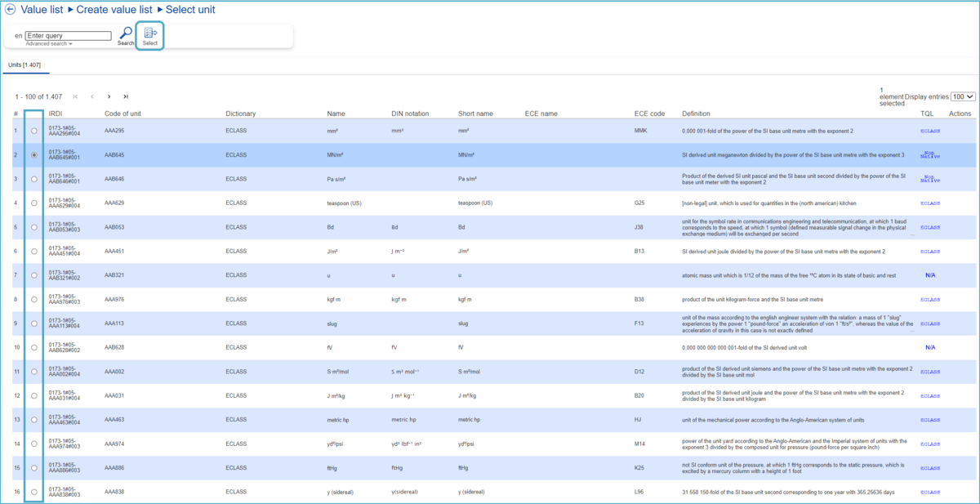This screenshot has height=504, width=980.
Task: Choose the radio button for metric hp
Action: (33, 420)
